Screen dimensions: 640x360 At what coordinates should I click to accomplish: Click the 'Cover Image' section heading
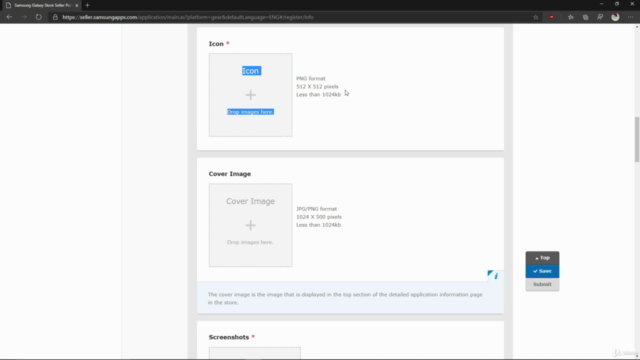point(230,174)
